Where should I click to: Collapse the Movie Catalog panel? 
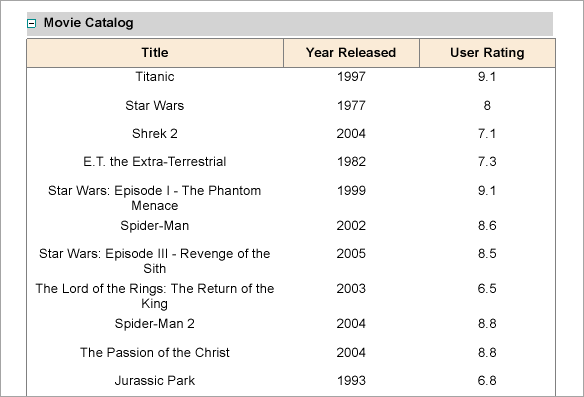pyautogui.click(x=32, y=24)
